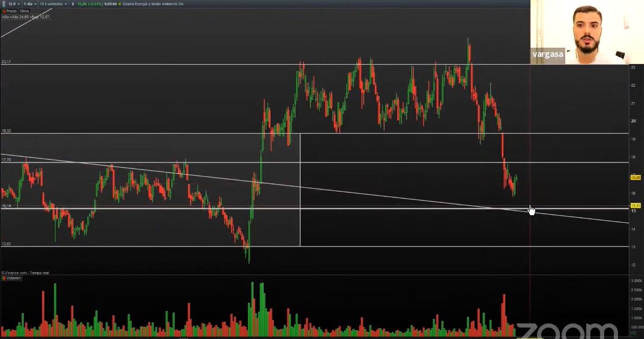Click the 3.000k volume axis label

click(637, 281)
